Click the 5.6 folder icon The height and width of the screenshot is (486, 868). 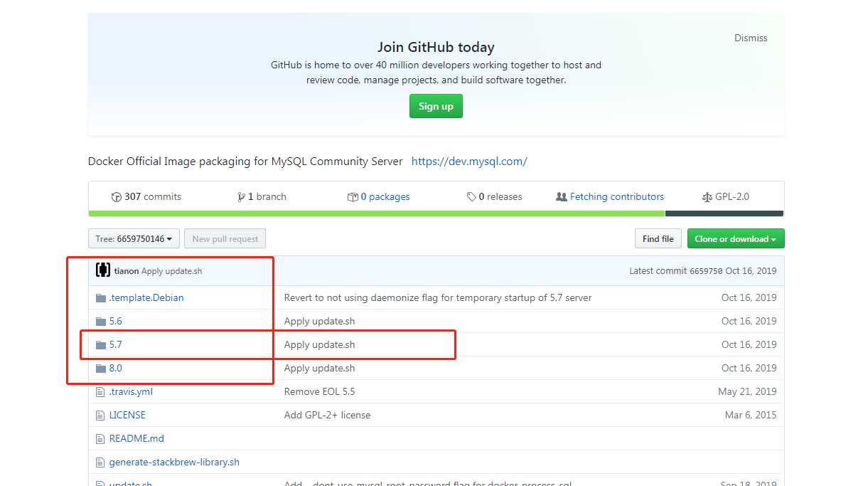pyautogui.click(x=101, y=321)
